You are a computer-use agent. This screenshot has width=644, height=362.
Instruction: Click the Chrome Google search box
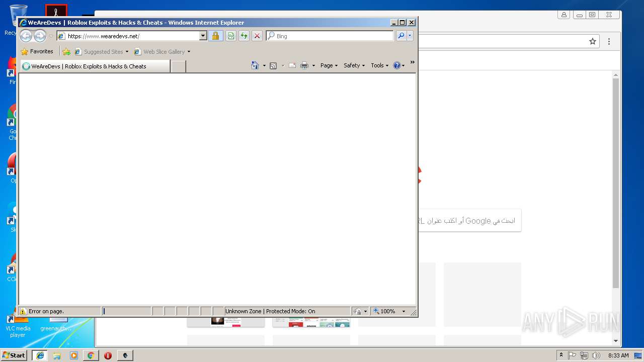tap(469, 221)
